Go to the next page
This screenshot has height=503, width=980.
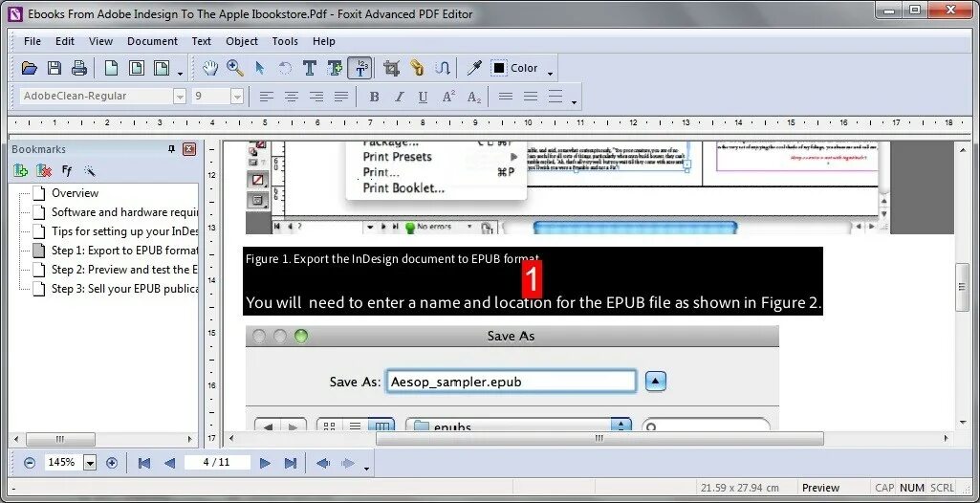coord(265,463)
